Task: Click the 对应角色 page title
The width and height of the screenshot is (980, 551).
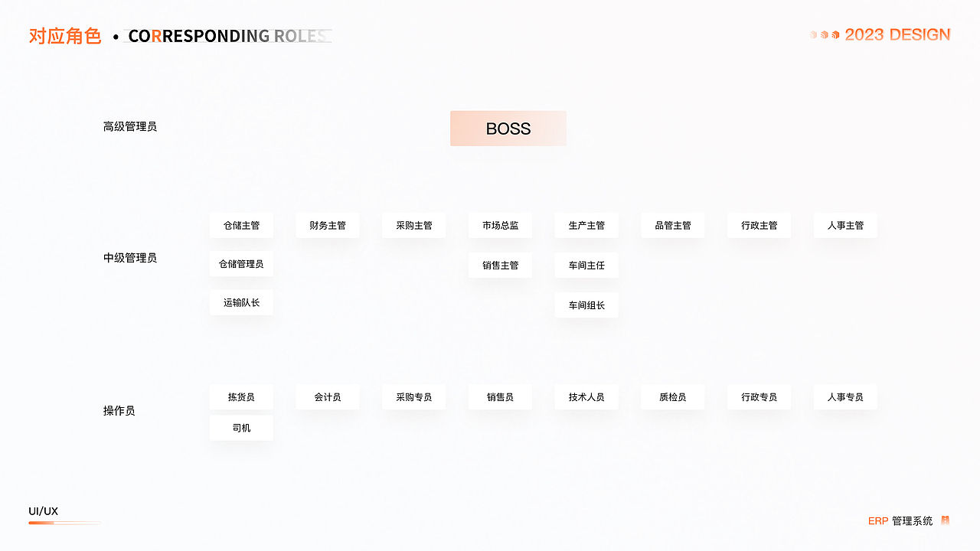Action: tap(65, 36)
